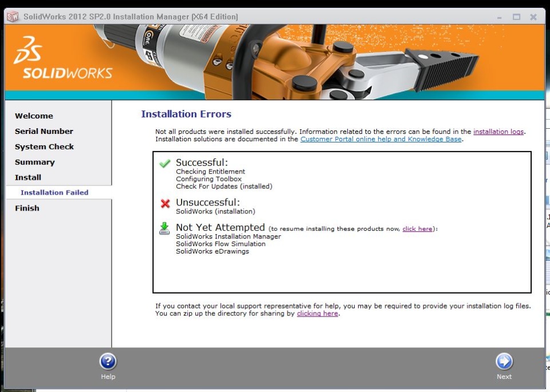Click the SolidWorks title bar app icon

coord(13,17)
